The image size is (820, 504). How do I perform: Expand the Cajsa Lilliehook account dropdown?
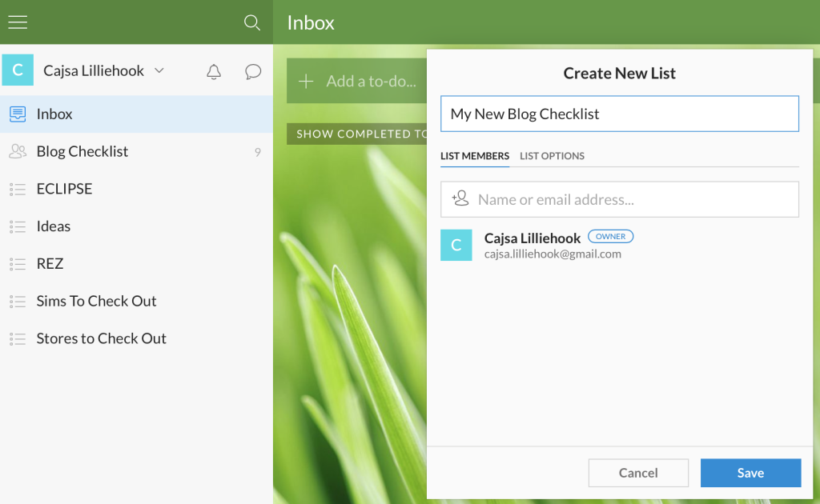tap(159, 70)
